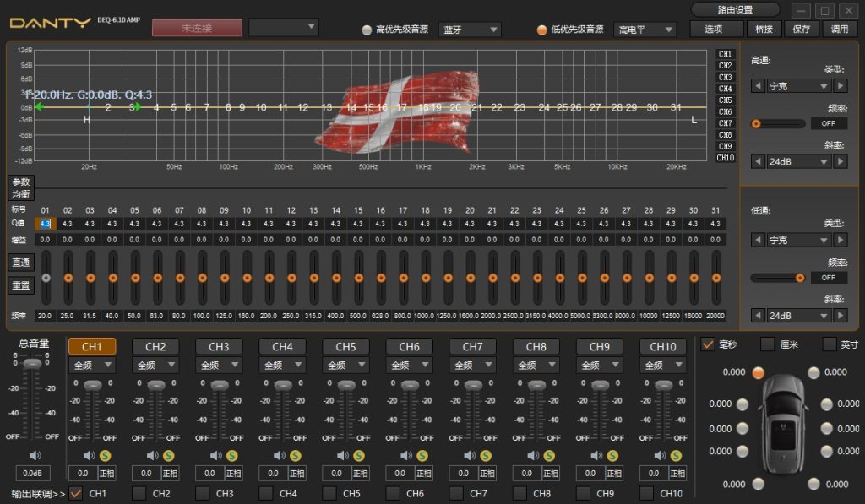The image size is (865, 504).
Task: Mute CH10 using its speaker icon
Action: pos(660,456)
